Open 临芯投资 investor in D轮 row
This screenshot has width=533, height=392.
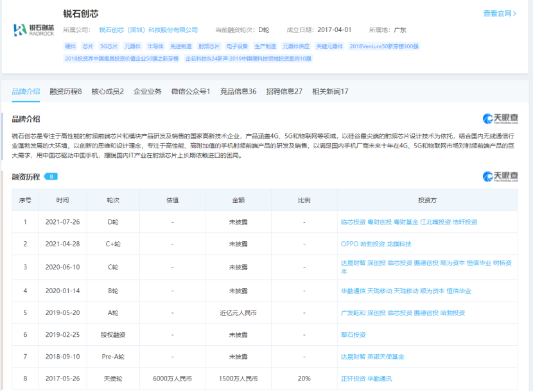353,222
